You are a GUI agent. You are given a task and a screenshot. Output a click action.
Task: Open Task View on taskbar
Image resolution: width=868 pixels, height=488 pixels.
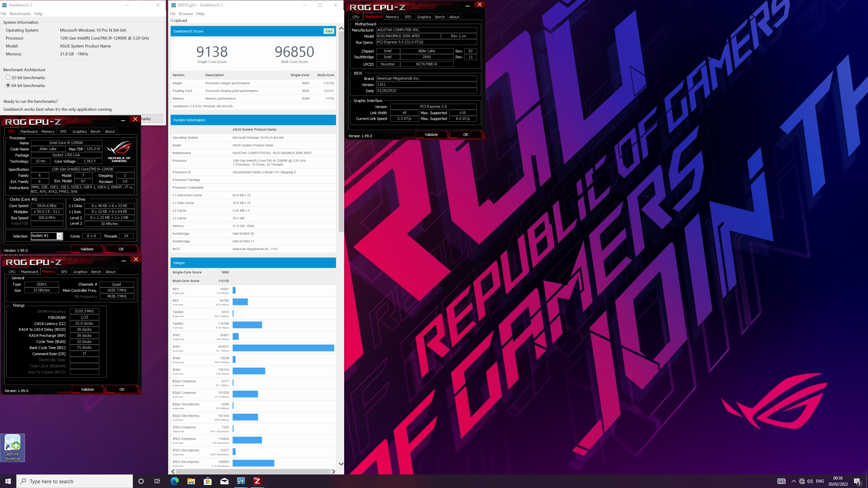point(157,481)
